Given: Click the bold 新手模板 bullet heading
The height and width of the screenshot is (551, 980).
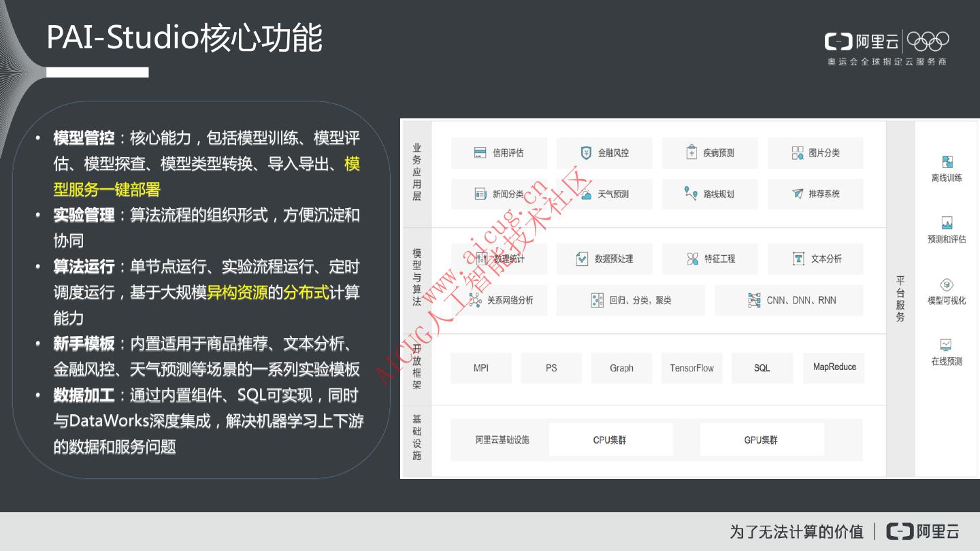Looking at the screenshot, I should (x=84, y=344).
